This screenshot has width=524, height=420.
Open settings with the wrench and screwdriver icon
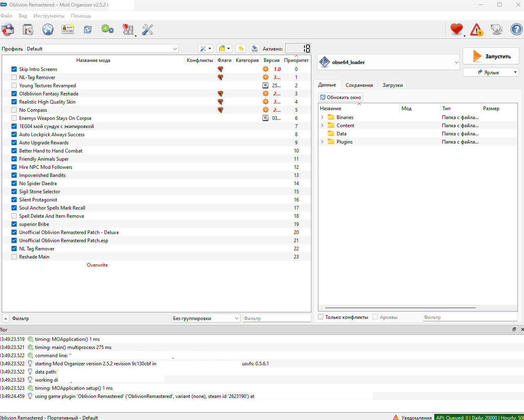pyautogui.click(x=147, y=29)
